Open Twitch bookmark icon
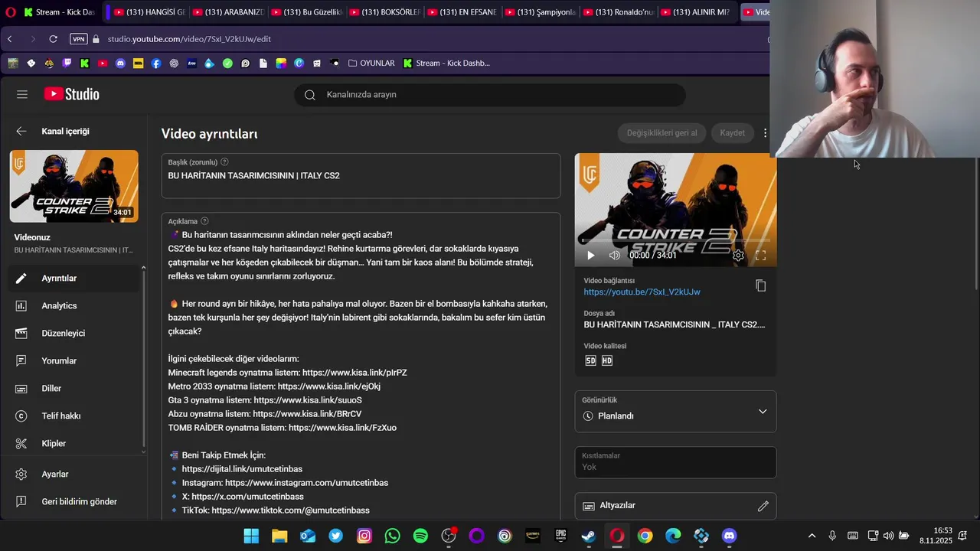This screenshot has height=551, width=980. (x=67, y=64)
